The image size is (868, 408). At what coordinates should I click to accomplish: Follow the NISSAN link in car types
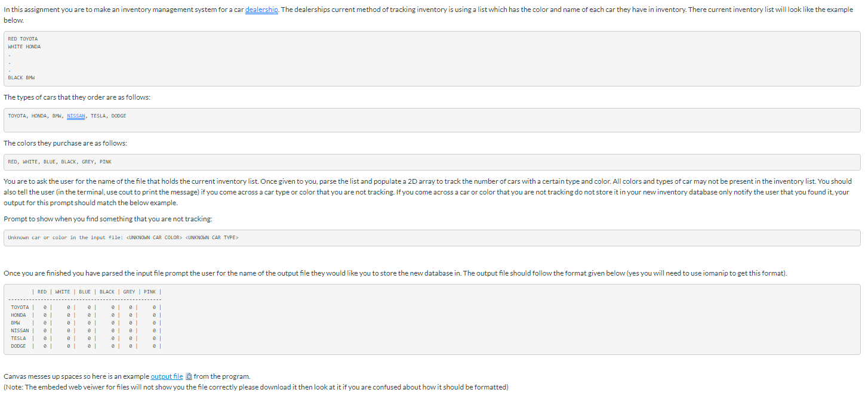pos(76,116)
